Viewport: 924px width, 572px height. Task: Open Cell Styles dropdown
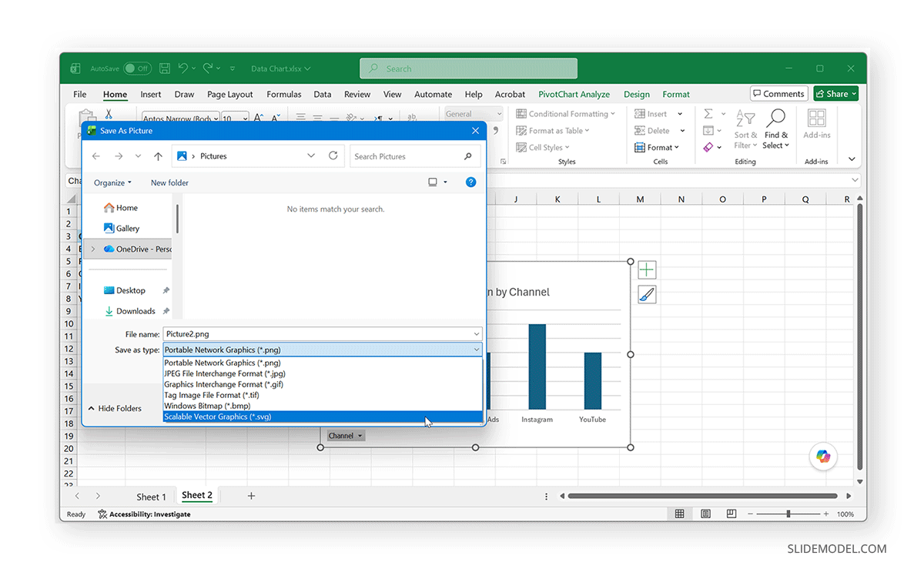point(543,148)
